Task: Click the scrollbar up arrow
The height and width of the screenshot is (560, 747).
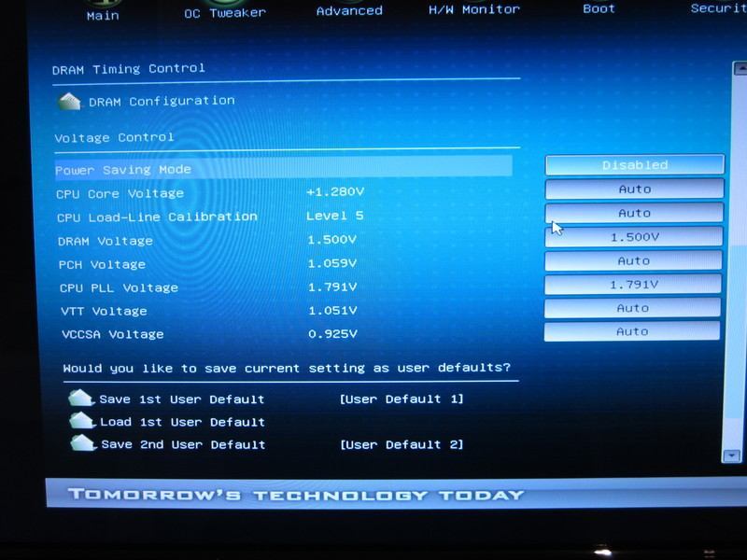Action: point(740,68)
